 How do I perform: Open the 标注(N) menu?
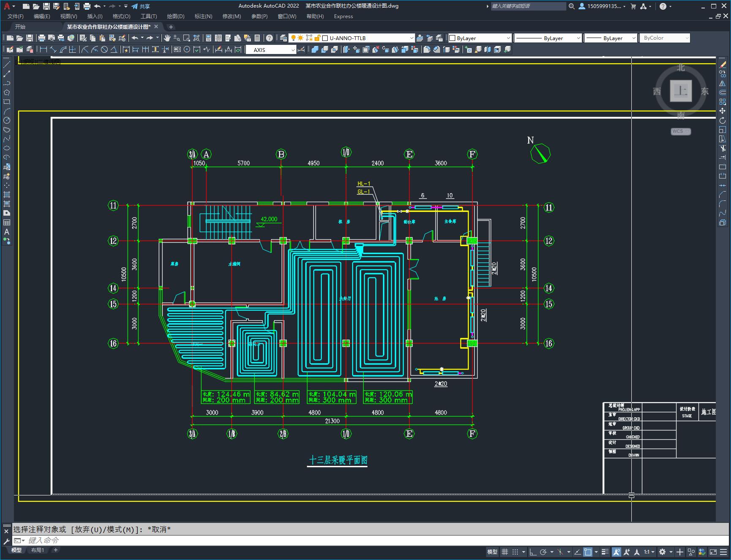coord(203,16)
